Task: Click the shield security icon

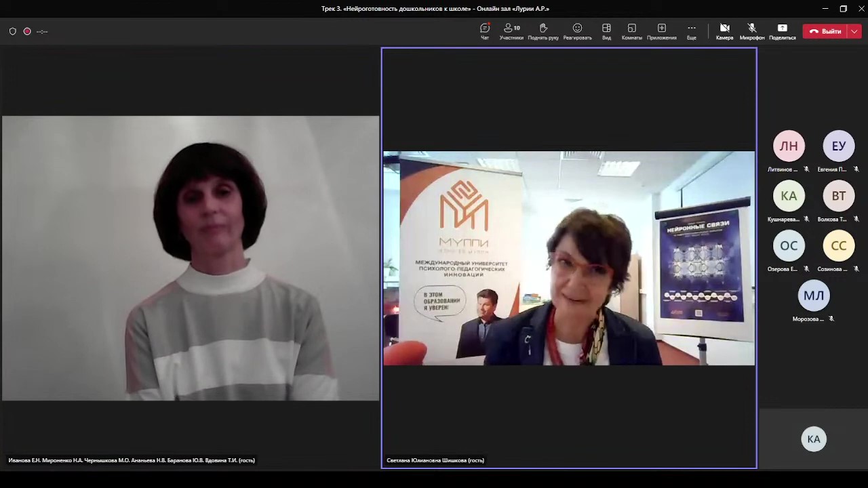Action: pos(12,31)
